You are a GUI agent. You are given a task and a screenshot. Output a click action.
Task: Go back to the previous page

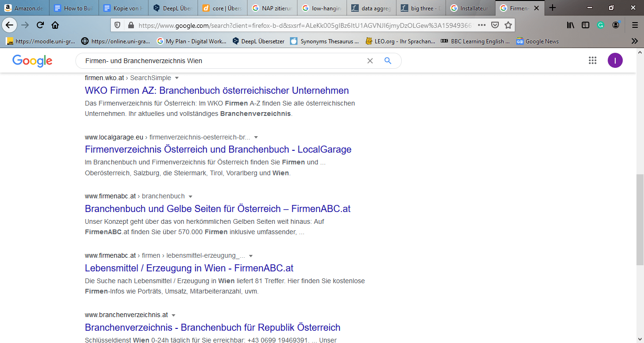9,25
